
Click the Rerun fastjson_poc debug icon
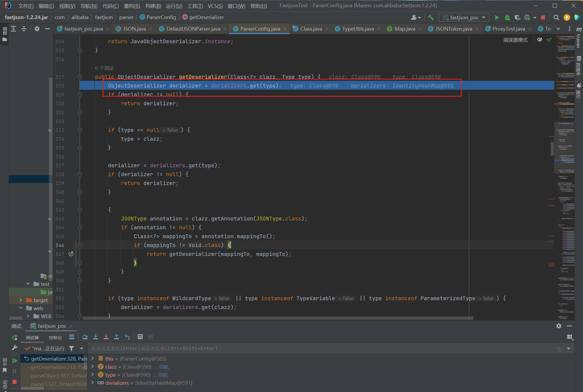click(x=15, y=337)
